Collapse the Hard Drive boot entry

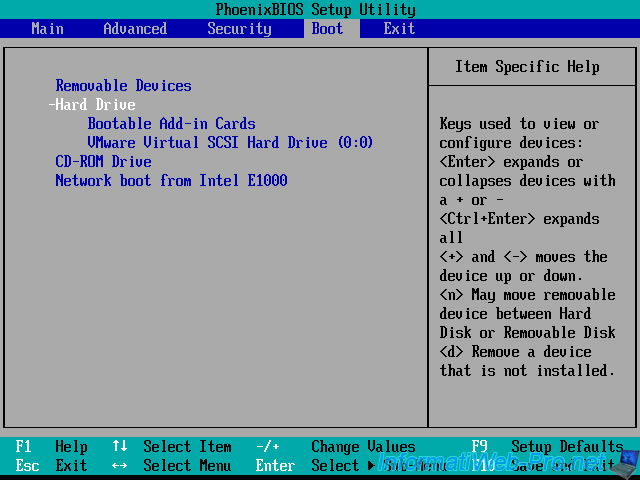92,105
